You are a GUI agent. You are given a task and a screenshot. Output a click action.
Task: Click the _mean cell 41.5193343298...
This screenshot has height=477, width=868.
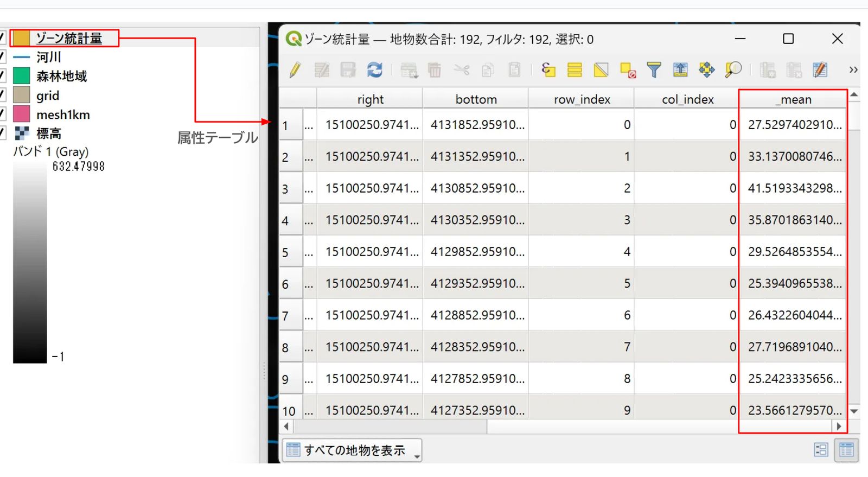tap(793, 188)
